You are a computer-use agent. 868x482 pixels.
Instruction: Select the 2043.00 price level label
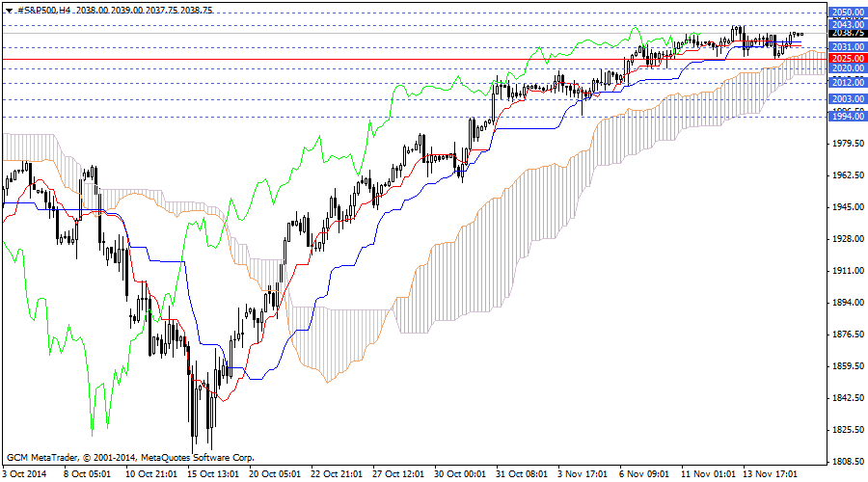pyautogui.click(x=848, y=24)
